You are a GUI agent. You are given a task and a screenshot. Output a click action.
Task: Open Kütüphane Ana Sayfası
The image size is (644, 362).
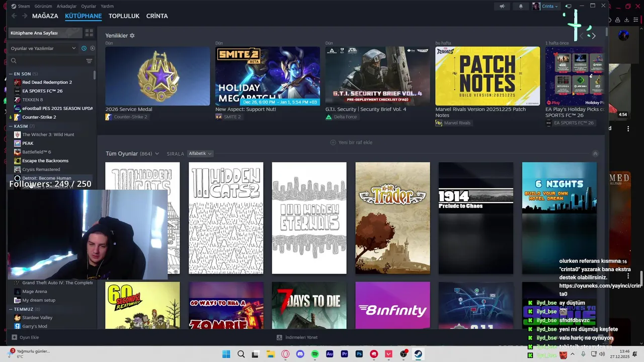[x=45, y=33]
